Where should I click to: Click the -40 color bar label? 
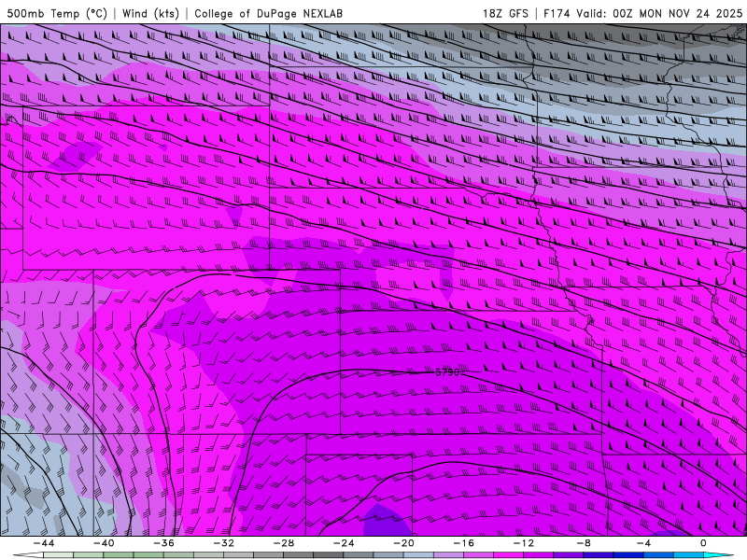(x=104, y=543)
